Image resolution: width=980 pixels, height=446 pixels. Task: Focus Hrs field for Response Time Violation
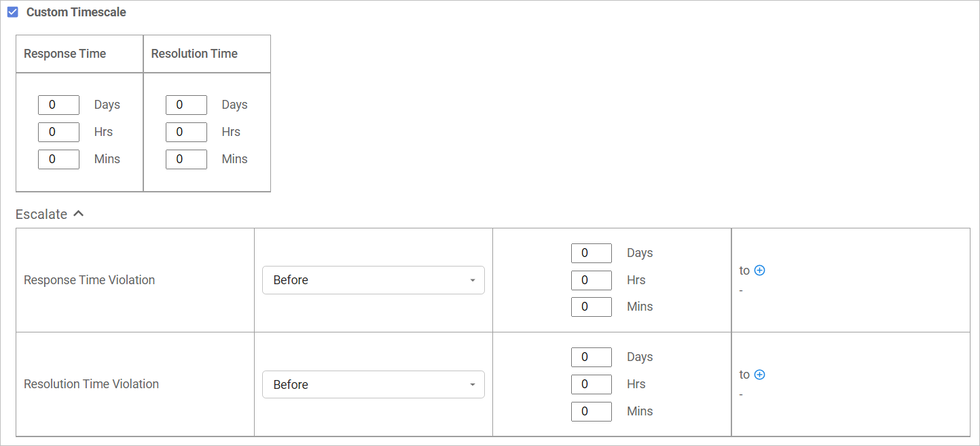591,280
